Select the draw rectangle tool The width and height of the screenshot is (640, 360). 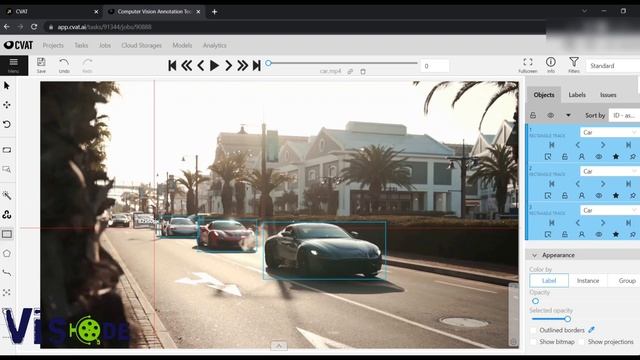[x=7, y=234]
